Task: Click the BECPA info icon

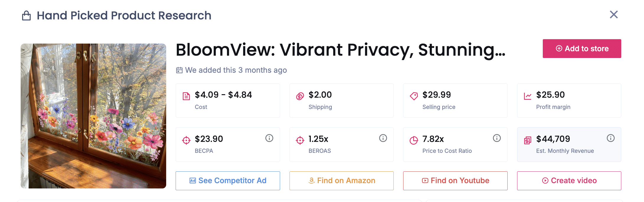Action: tap(269, 138)
